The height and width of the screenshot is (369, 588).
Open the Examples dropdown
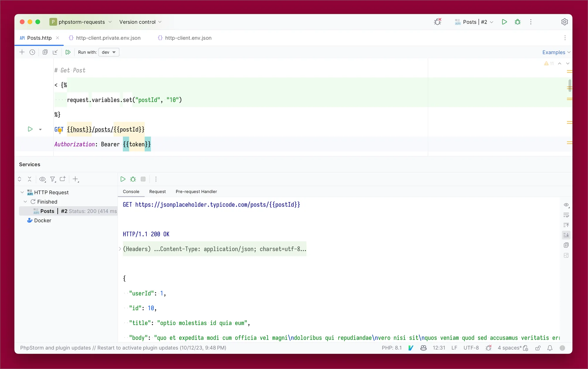556,52
